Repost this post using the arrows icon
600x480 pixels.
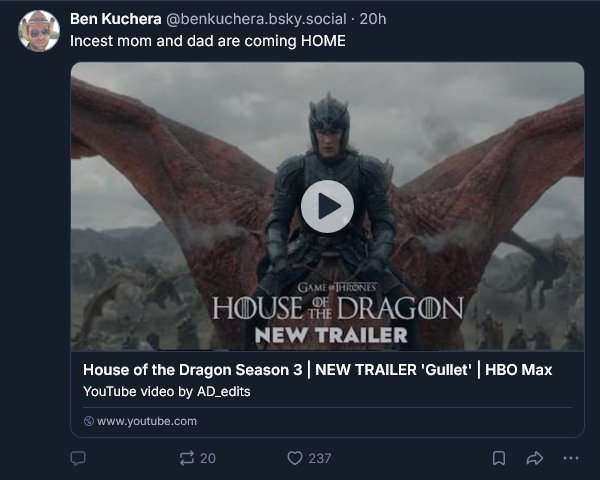tap(186, 458)
